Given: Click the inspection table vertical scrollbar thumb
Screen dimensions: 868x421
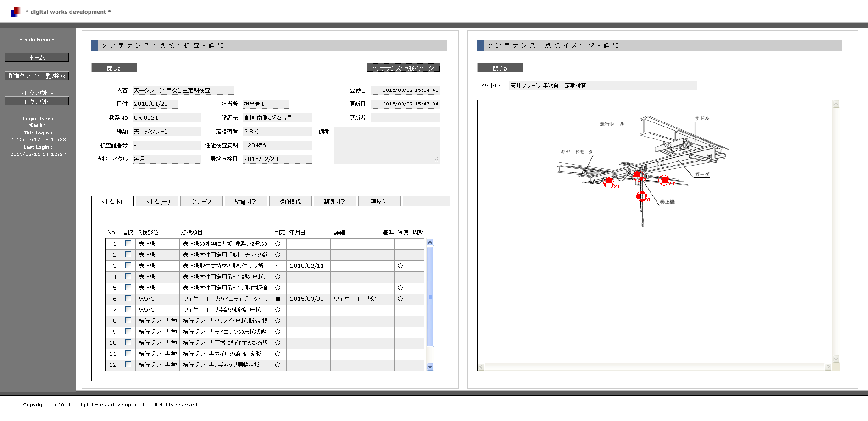Looking at the screenshot, I should (430, 296).
